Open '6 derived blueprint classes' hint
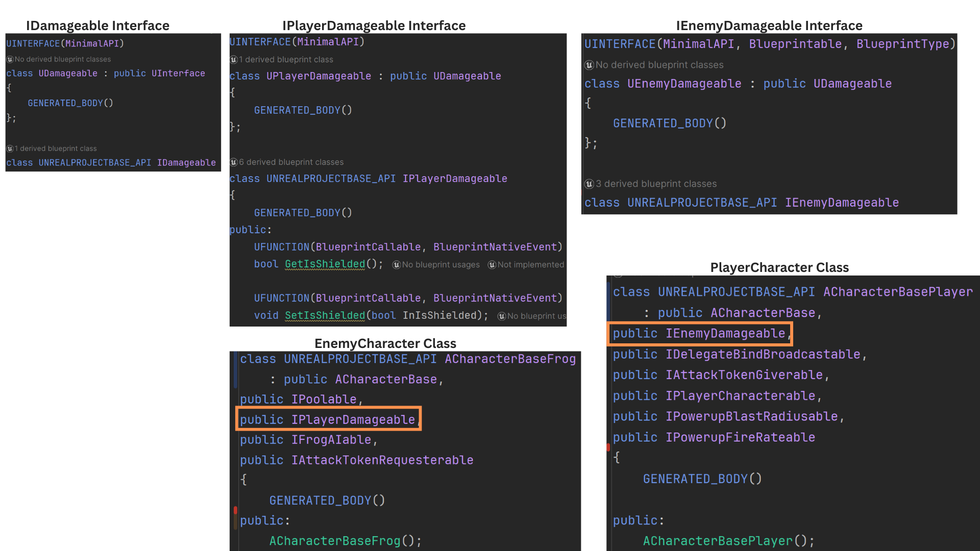Screen dimensions: 980x551 [x=291, y=162]
